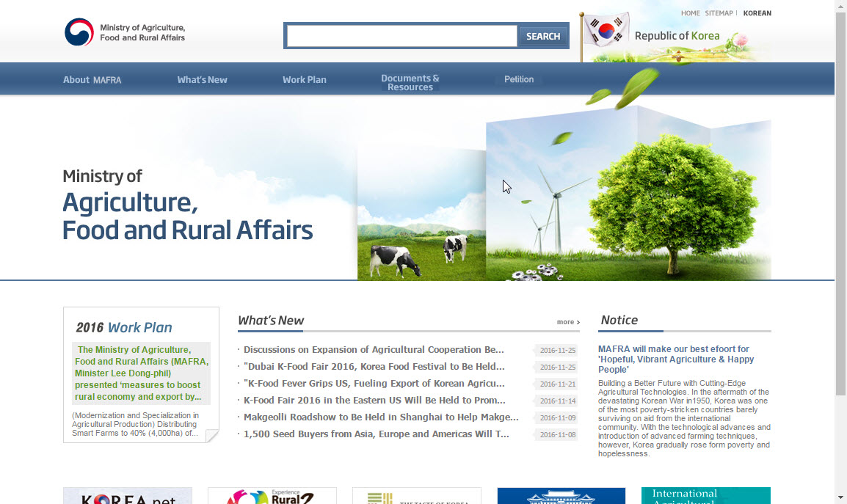Open the Experience Rural banner

pyautogui.click(x=272, y=497)
